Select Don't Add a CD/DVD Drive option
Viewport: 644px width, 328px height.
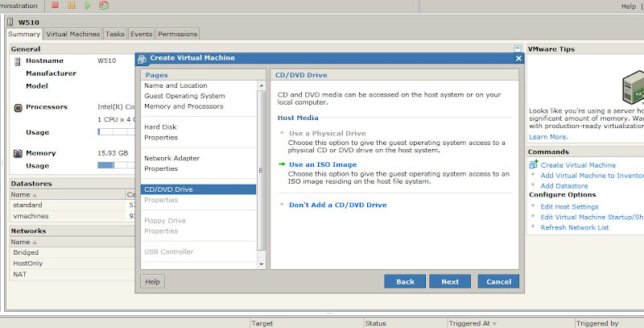(337, 205)
